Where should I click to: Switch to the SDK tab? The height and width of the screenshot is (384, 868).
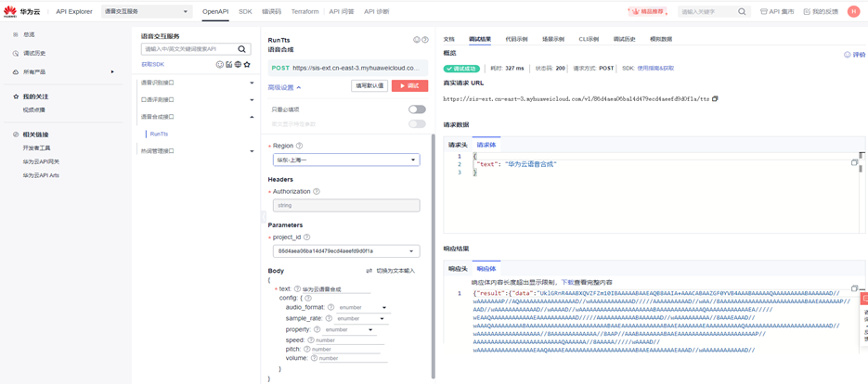click(x=245, y=11)
